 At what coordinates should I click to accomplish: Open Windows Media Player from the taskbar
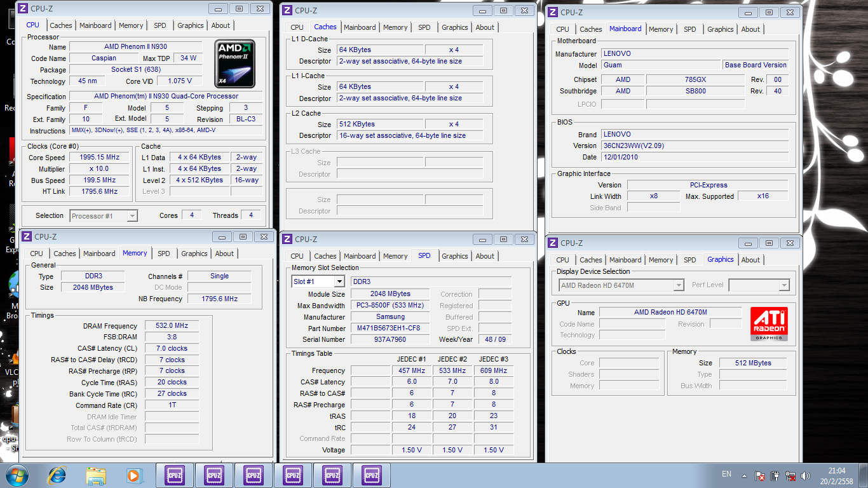134,475
